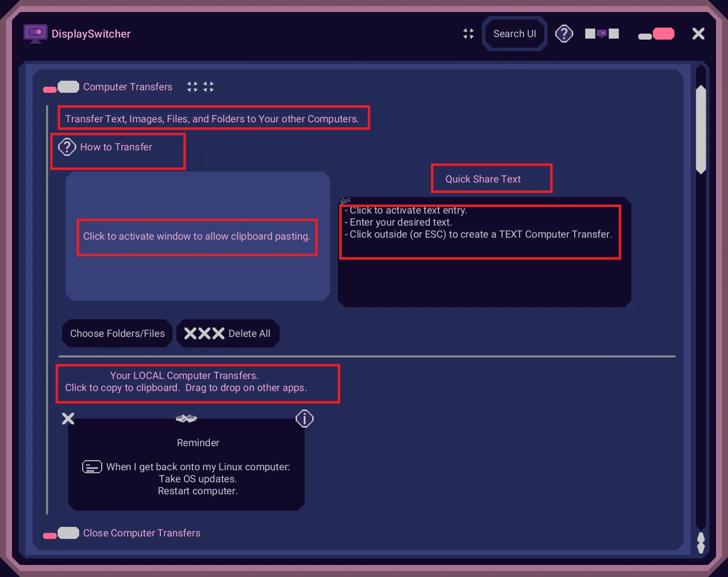Click the "DisplaySwitcher" title text
The height and width of the screenshot is (577, 728).
point(91,34)
